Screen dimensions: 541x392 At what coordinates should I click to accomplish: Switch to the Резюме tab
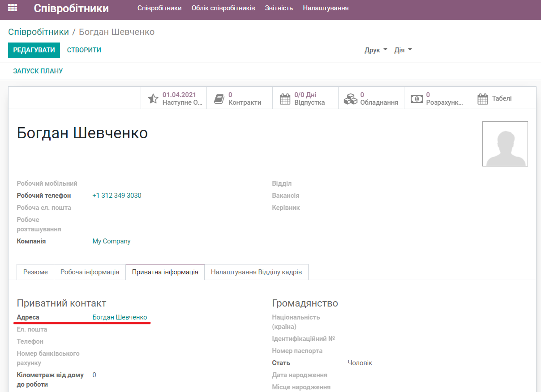(35, 272)
